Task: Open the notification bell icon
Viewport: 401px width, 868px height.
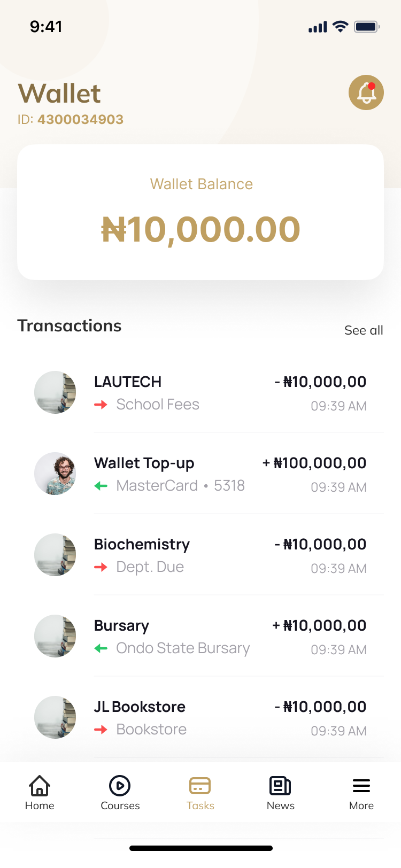Action: pyautogui.click(x=366, y=92)
